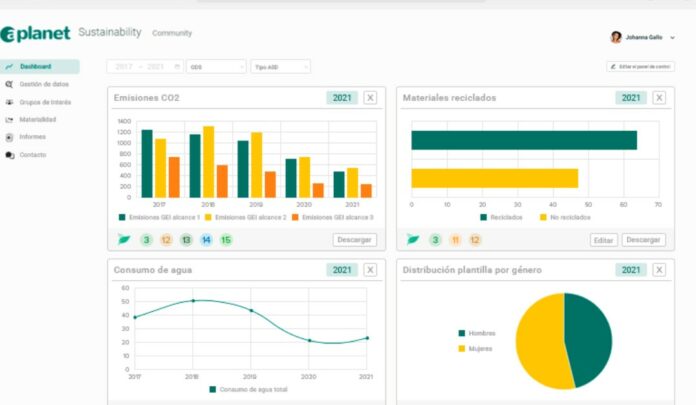Toggle the No reciclados legend entry
Viewport: 696px width, 405px height.
pos(565,217)
